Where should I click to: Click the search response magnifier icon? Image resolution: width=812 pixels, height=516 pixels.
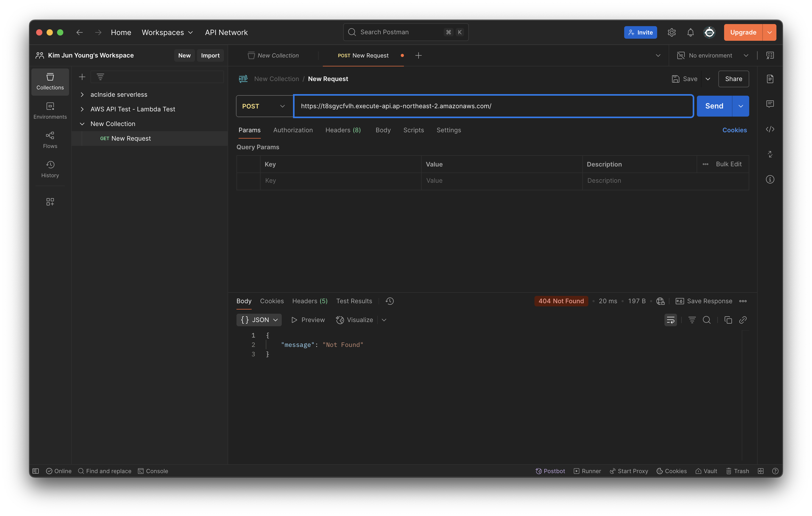tap(707, 320)
